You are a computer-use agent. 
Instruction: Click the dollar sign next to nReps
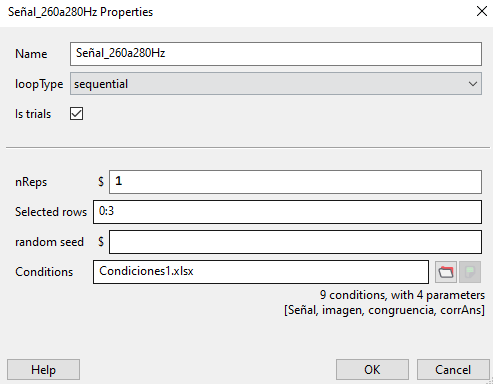[101, 182]
